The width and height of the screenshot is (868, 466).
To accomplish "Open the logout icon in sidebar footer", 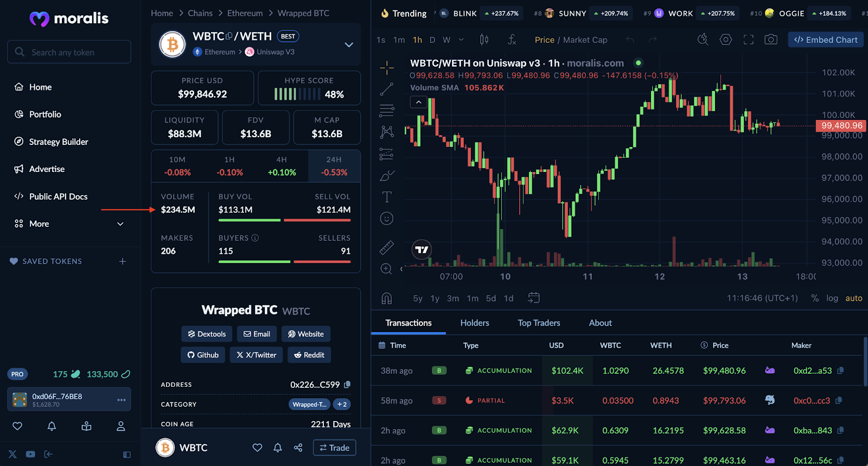I will point(48,454).
